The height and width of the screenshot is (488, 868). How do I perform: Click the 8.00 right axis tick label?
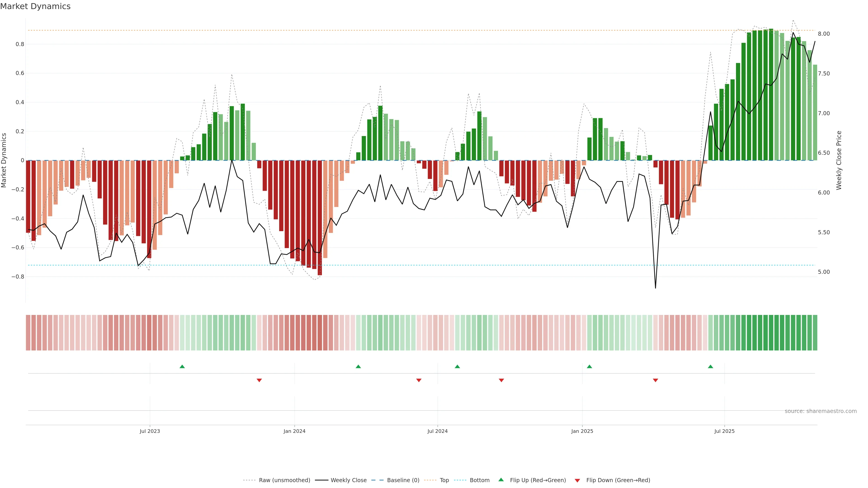(x=823, y=34)
